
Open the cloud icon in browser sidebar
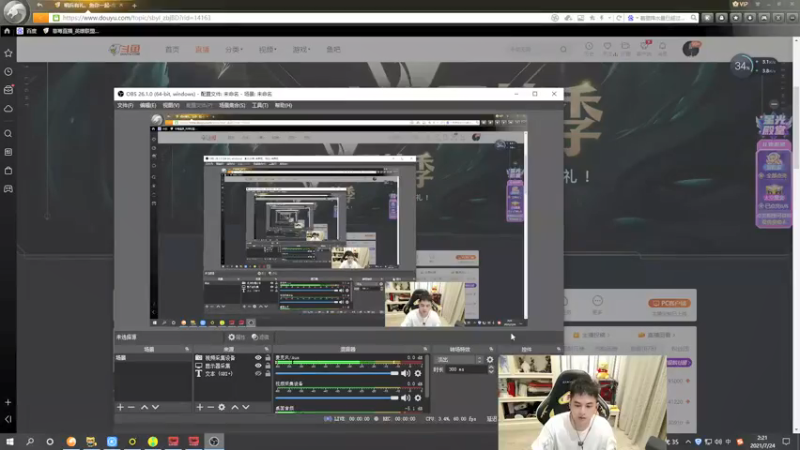point(8,109)
